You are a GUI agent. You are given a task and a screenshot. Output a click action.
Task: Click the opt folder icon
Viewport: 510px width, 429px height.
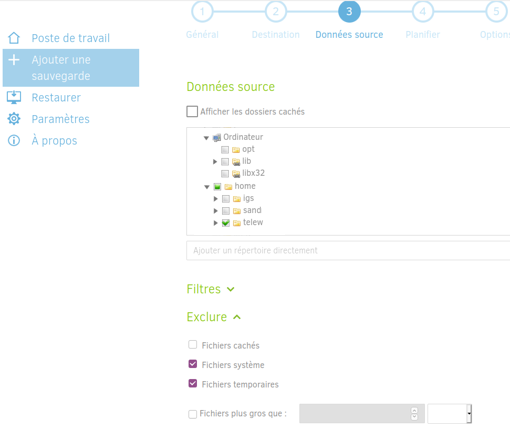236,150
